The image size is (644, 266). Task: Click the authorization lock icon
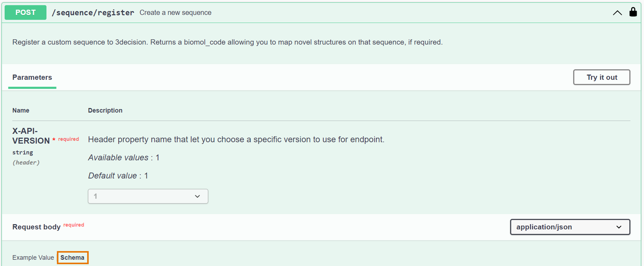(x=633, y=12)
